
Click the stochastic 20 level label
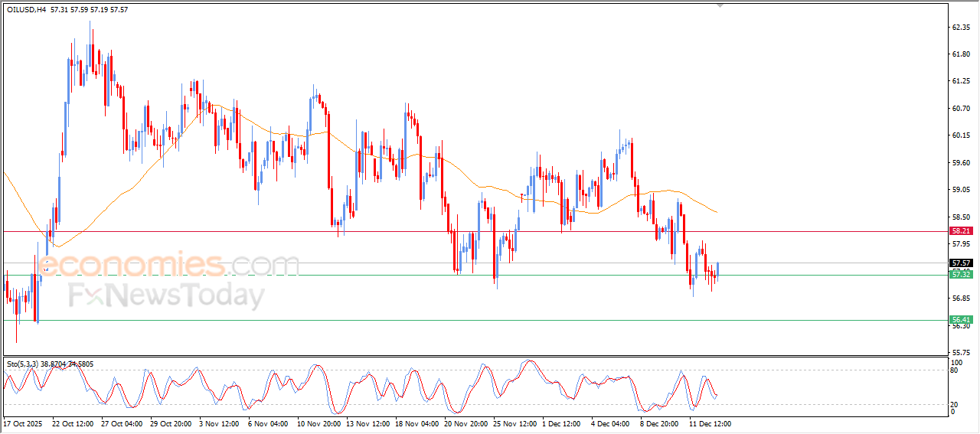(955, 403)
